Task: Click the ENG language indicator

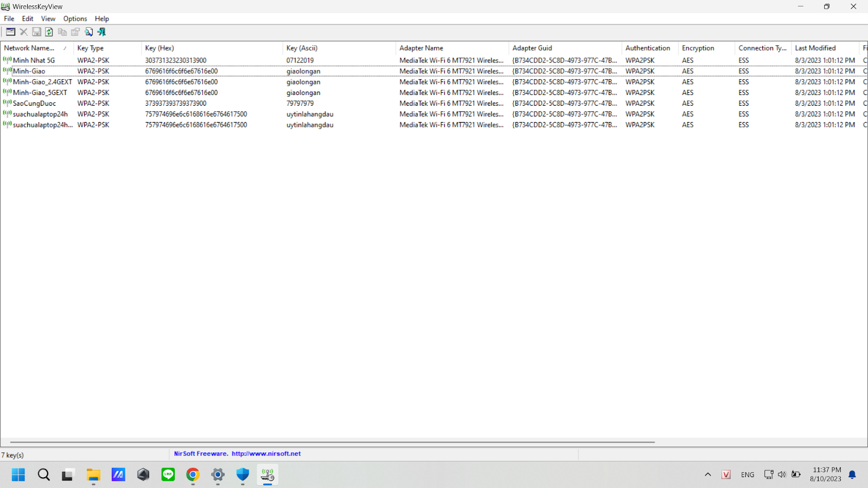Action: coord(748,474)
